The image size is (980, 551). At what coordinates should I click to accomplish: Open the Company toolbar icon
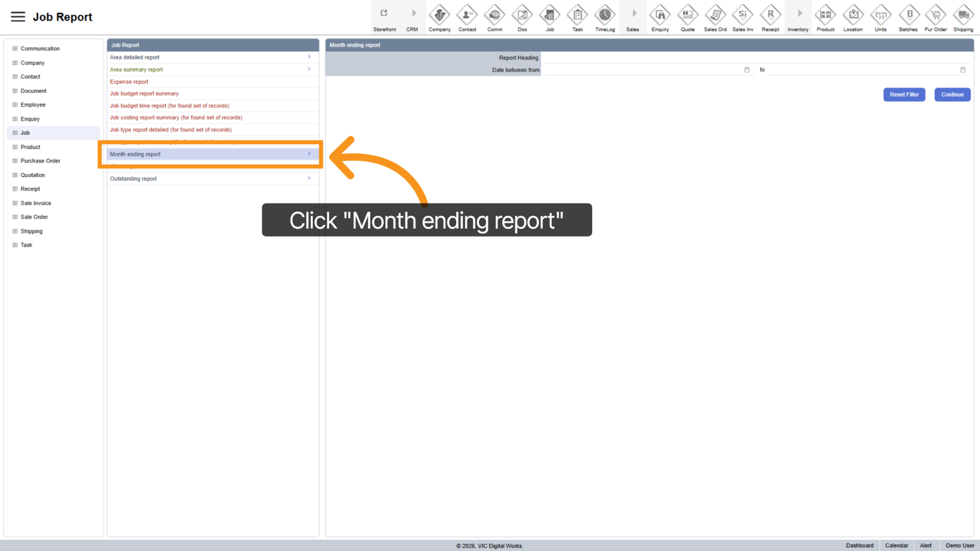[x=439, y=15]
